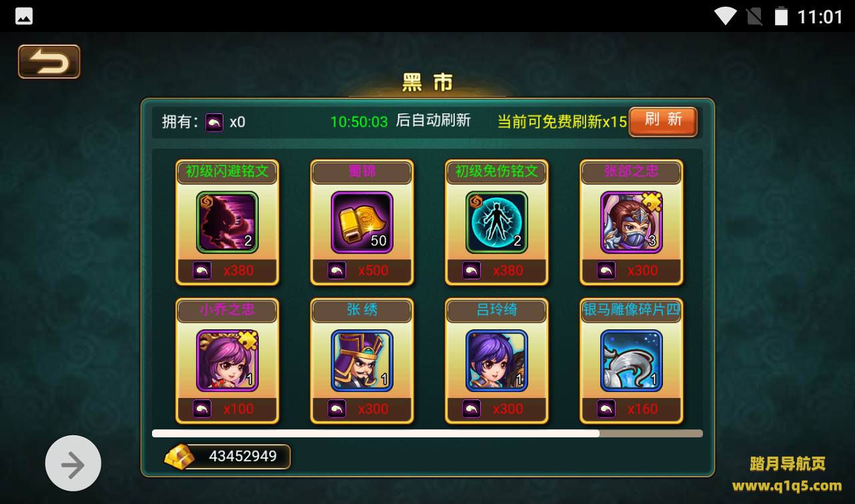Viewport: 855px width, 504px height.
Task: Click the owned currency token icon
Action: pos(214,122)
